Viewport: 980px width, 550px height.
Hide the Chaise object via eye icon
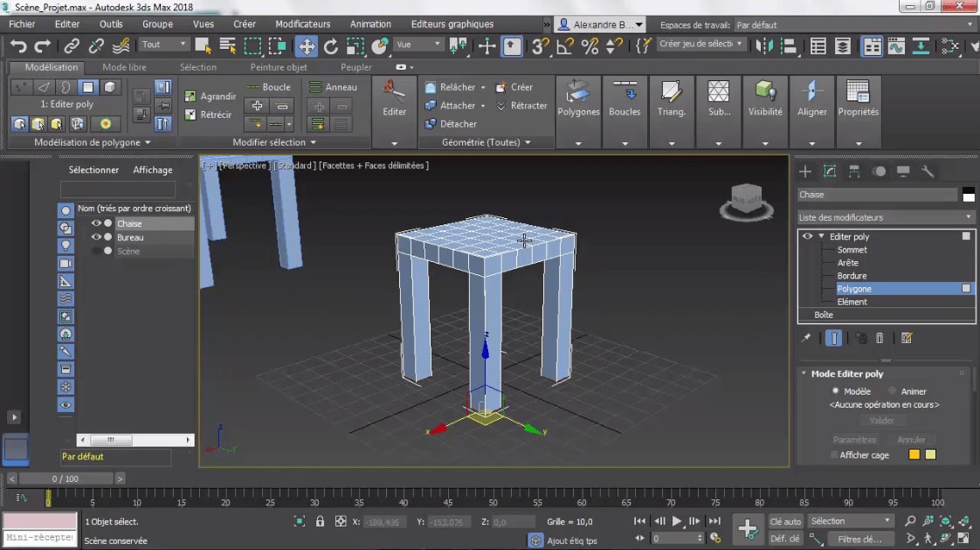click(96, 223)
